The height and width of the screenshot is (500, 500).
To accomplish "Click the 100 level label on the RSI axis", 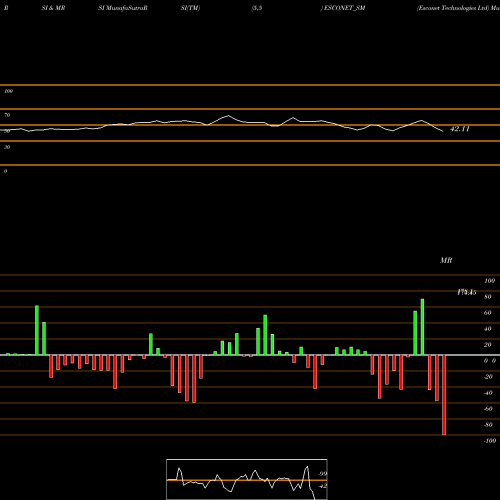I will pyautogui.click(x=8, y=91).
